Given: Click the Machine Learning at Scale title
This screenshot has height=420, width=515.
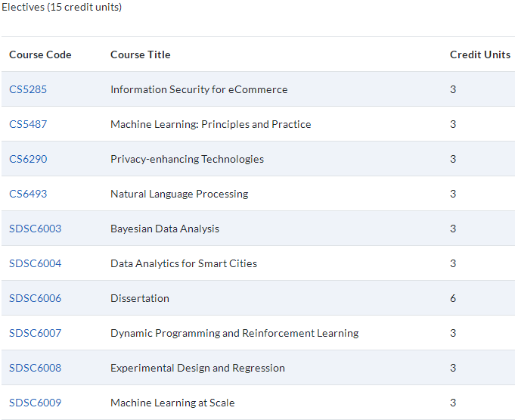Looking at the screenshot, I should [x=172, y=403].
